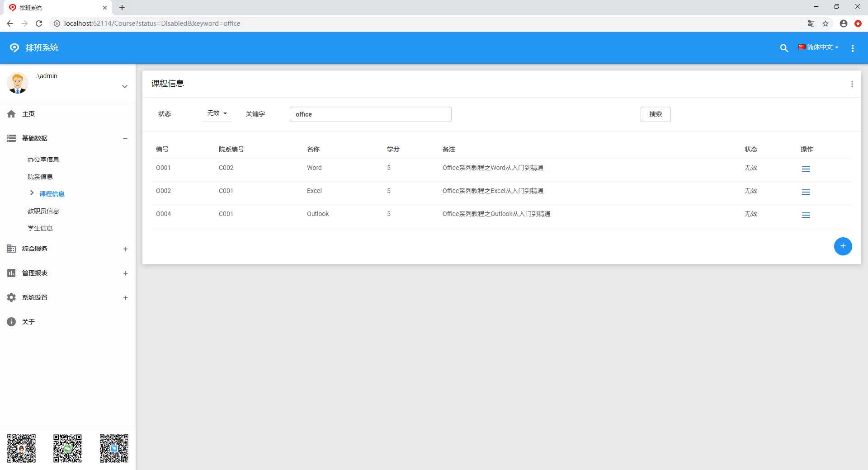Collapse the 基础数据 section
868x470 pixels.
pos(125,138)
